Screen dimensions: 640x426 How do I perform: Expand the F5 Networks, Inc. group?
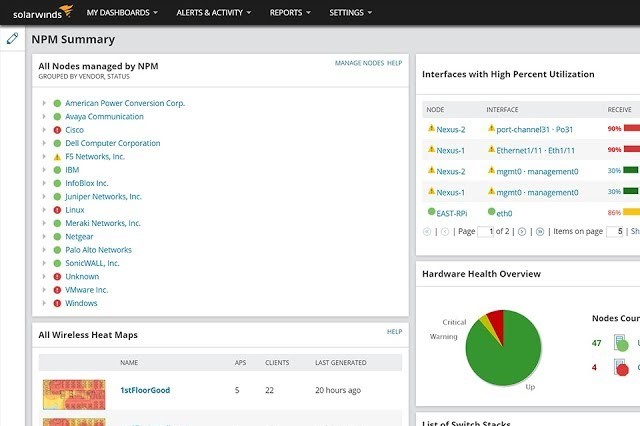tap(44, 157)
